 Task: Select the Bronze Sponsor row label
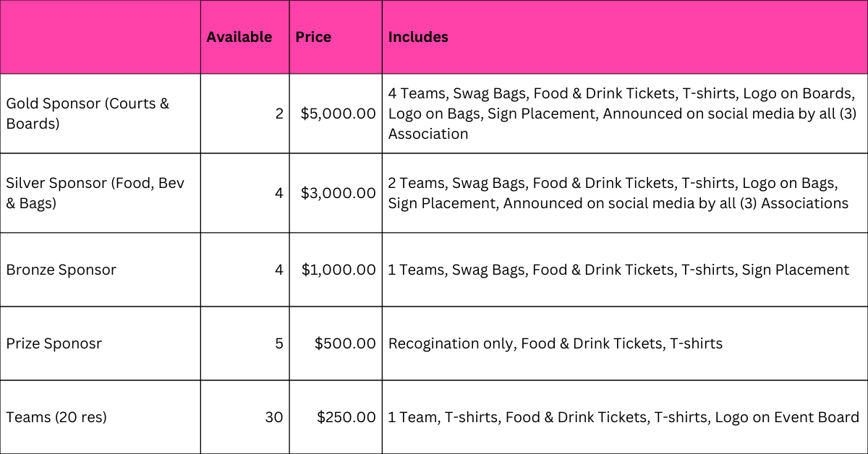click(61, 270)
